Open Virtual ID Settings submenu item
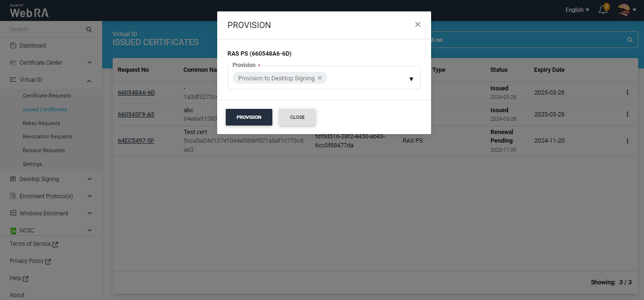This screenshot has width=644, height=300. [32, 164]
